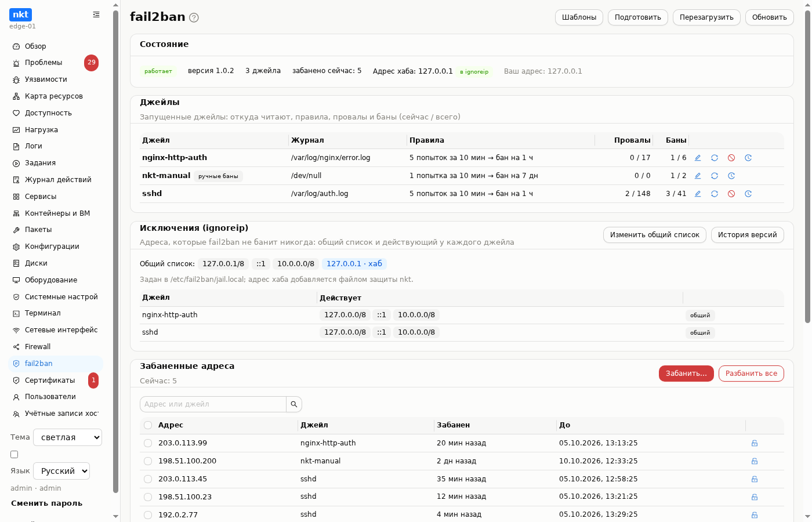Viewport: 812px width, 522px height.
Task: Select the row checkbox for 203.0.113.99
Action: 148,443
